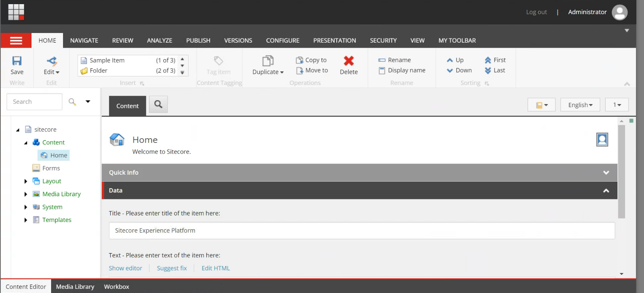
Task: Select the Media Library tree item
Action: 57,194
